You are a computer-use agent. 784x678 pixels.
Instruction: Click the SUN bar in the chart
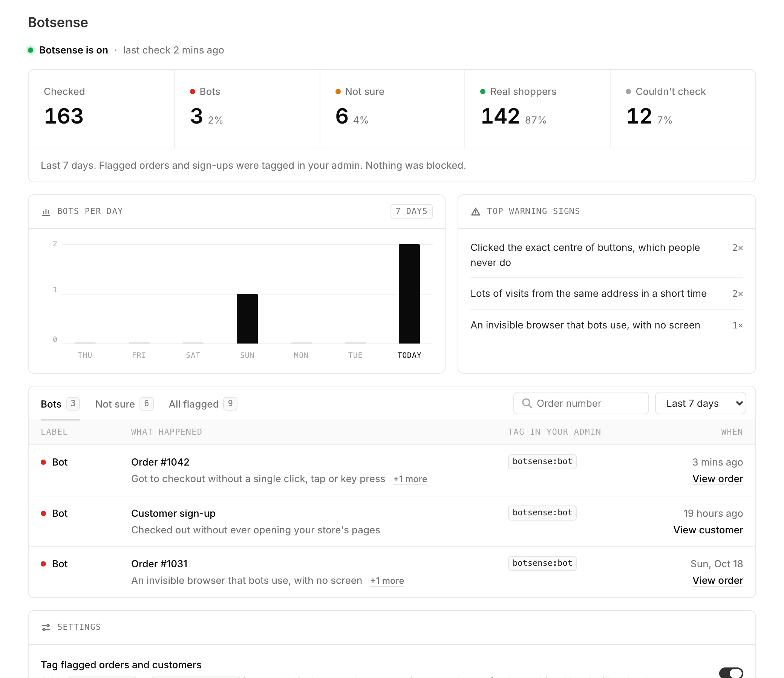[247, 319]
